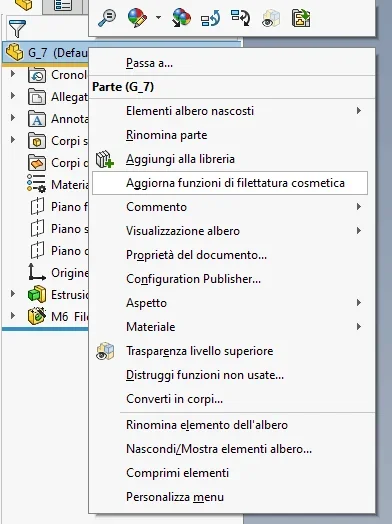Click the Zoom to selection magnifier icon

pos(107,18)
